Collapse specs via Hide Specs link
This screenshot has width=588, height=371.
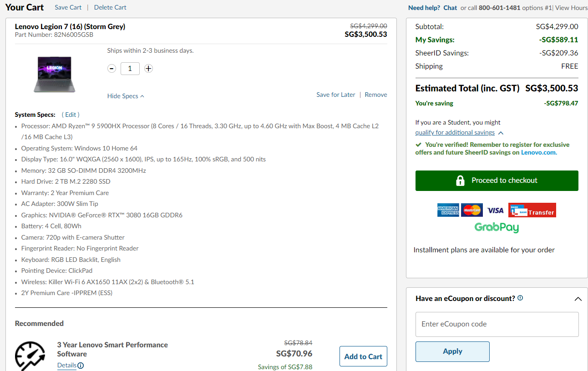tap(126, 96)
